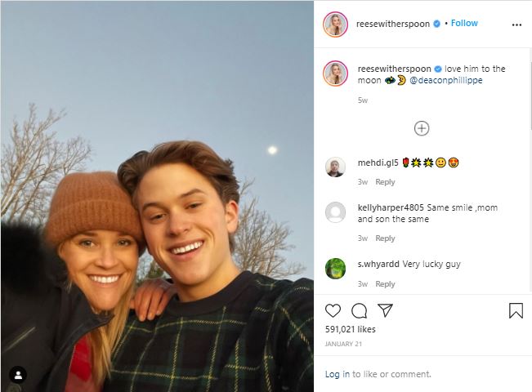Open the s.whyardd green avatar

coord(335,269)
